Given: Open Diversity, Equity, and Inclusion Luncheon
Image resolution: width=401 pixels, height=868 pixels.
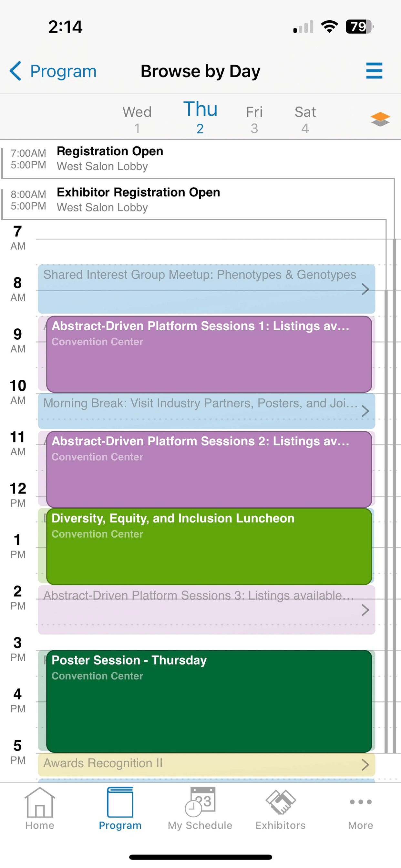Looking at the screenshot, I should [x=209, y=546].
